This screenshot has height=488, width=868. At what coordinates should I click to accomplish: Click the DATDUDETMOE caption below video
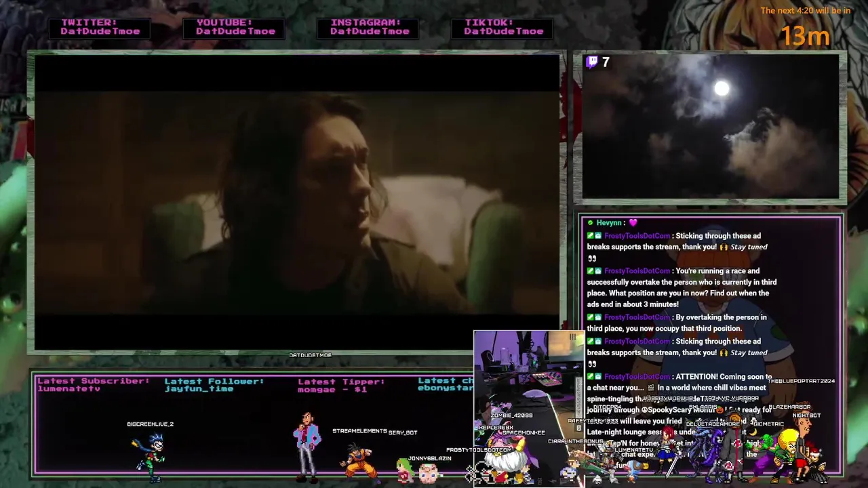[x=310, y=355]
